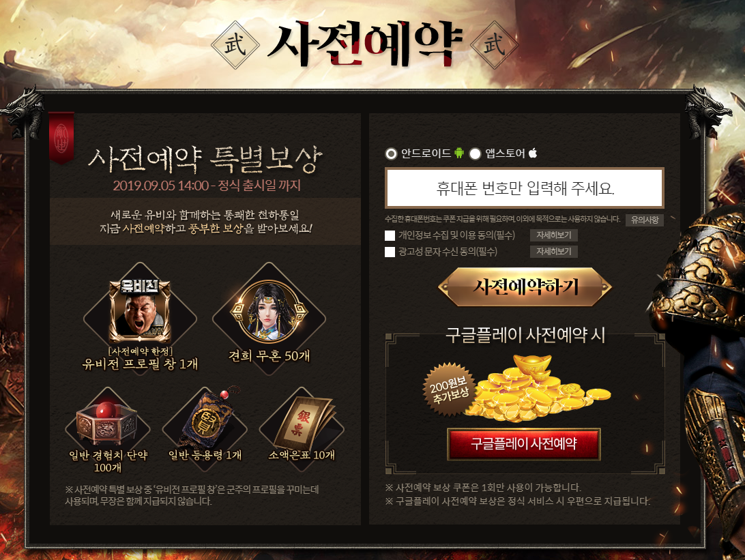Click the gold coin pile image
This screenshot has width=745, height=560.
click(x=537, y=389)
